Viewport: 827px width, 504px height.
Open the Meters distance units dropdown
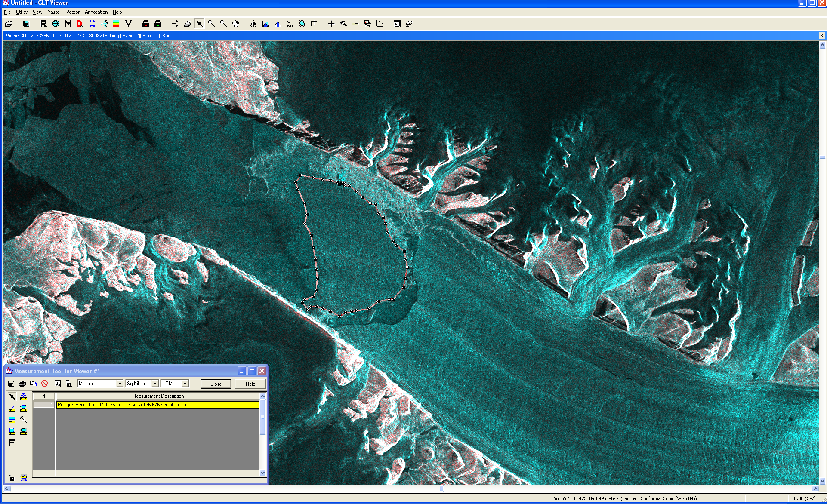[x=120, y=384]
